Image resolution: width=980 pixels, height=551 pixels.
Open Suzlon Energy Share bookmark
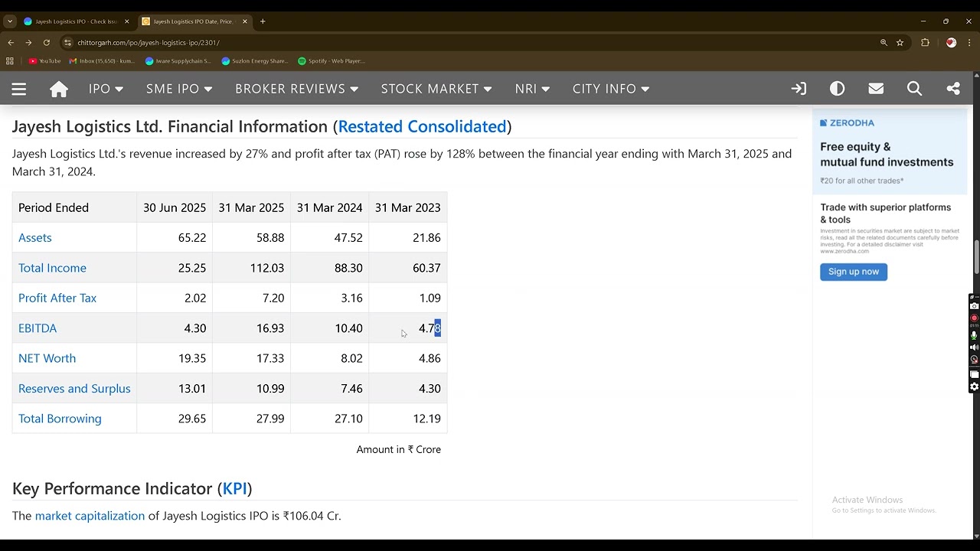[255, 61]
